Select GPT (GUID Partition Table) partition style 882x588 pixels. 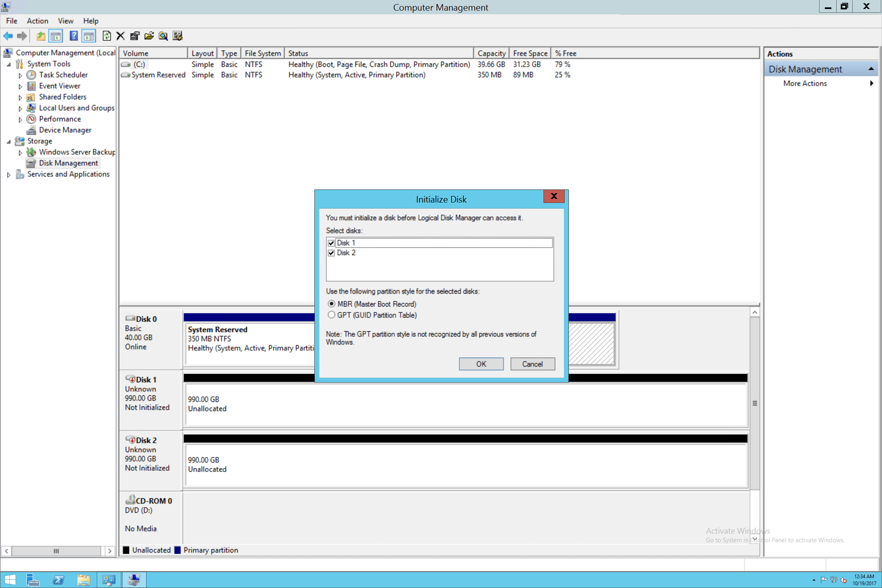coord(332,315)
